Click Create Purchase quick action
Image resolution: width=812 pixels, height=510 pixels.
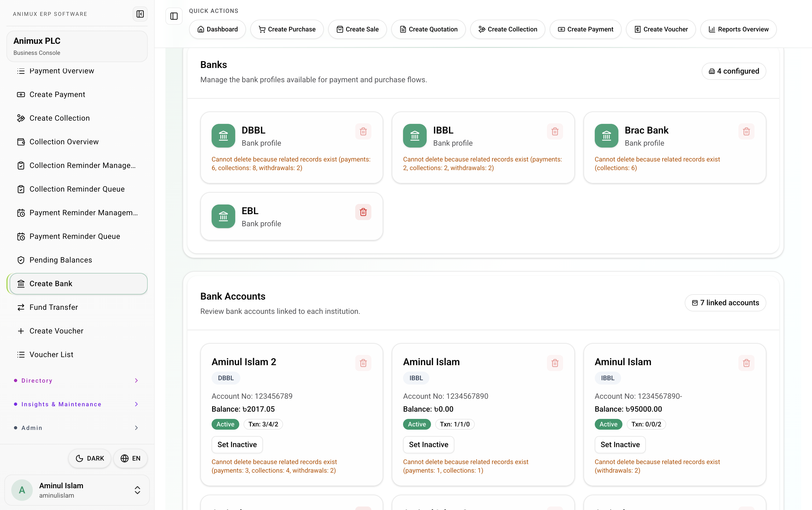coord(287,29)
